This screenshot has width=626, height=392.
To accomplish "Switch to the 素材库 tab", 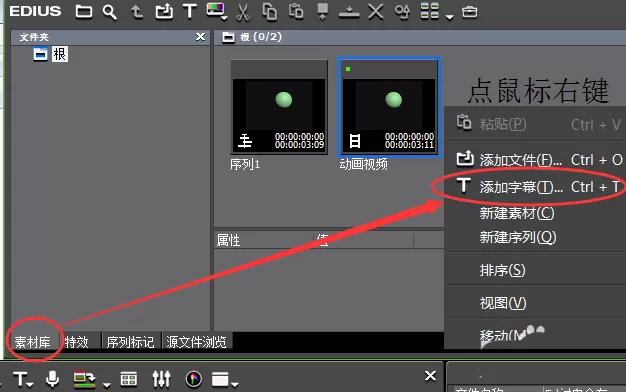I will [33, 342].
